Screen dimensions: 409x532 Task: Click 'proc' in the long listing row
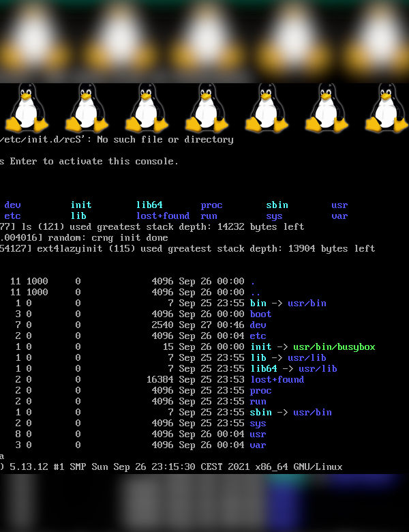coord(261,391)
